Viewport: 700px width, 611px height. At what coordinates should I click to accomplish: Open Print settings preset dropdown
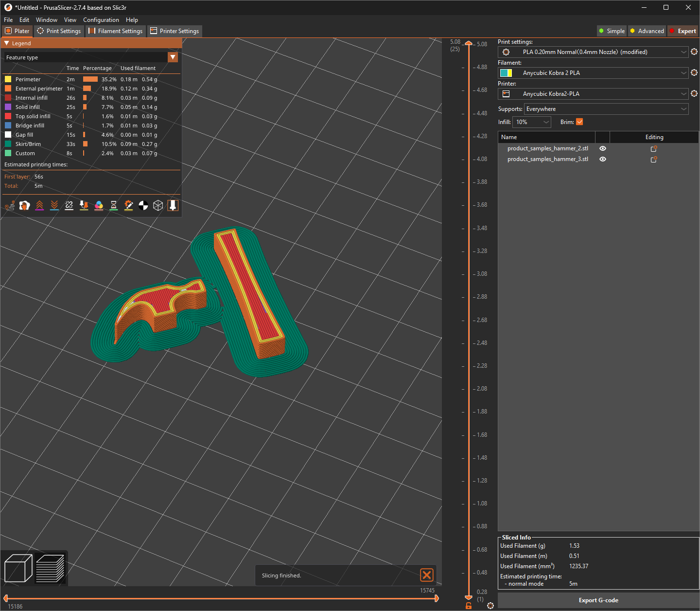click(x=593, y=52)
